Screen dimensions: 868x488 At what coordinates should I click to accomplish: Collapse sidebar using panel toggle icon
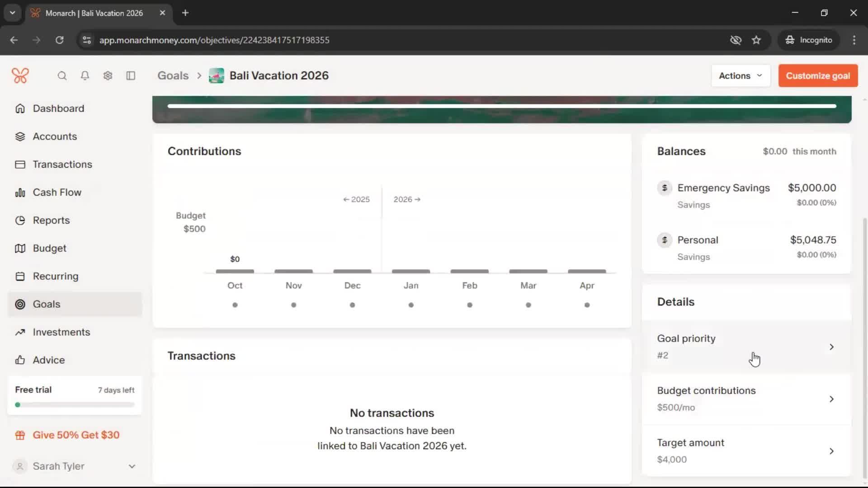[x=131, y=75]
